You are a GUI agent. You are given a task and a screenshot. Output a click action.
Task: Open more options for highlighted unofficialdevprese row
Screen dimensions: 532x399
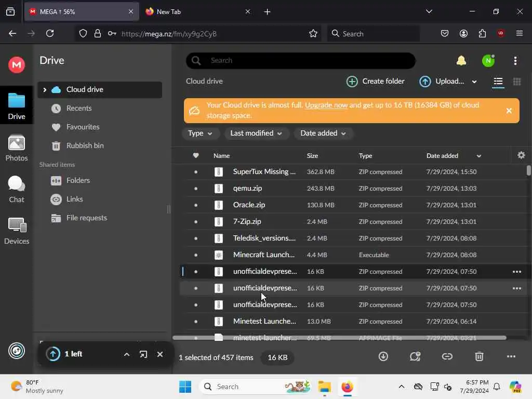pyautogui.click(x=517, y=271)
